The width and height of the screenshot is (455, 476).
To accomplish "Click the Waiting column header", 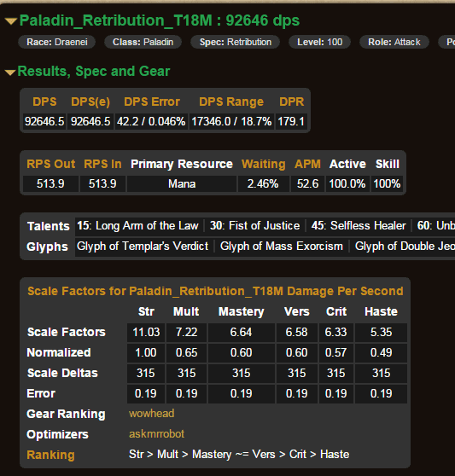I will click(263, 164).
